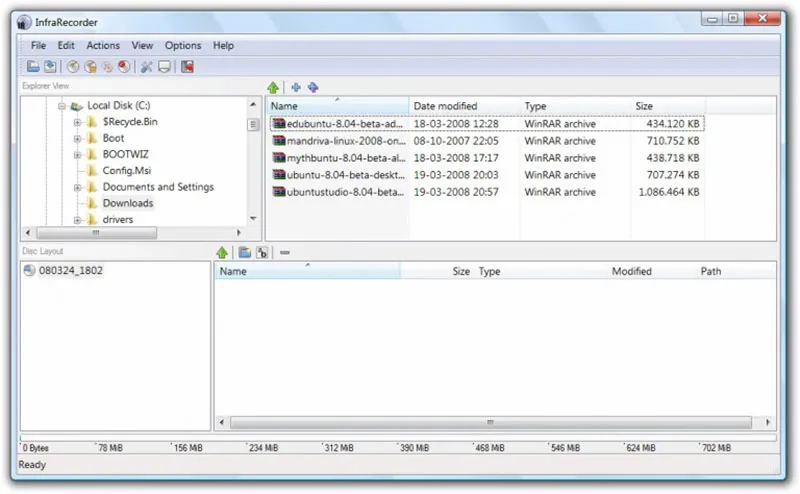Collapse the Local Disk (C:) node
Image resolution: width=800 pixels, height=494 pixels.
tap(62, 106)
